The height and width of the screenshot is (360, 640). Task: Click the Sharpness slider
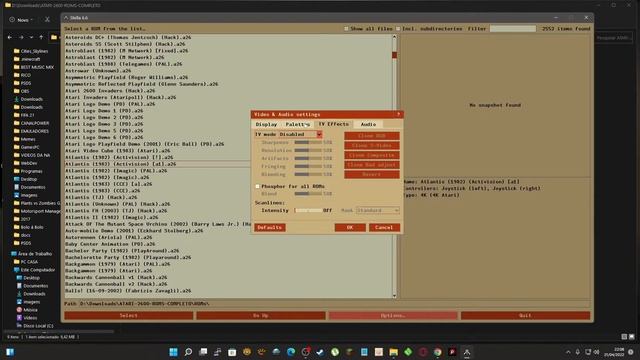[x=307, y=142]
